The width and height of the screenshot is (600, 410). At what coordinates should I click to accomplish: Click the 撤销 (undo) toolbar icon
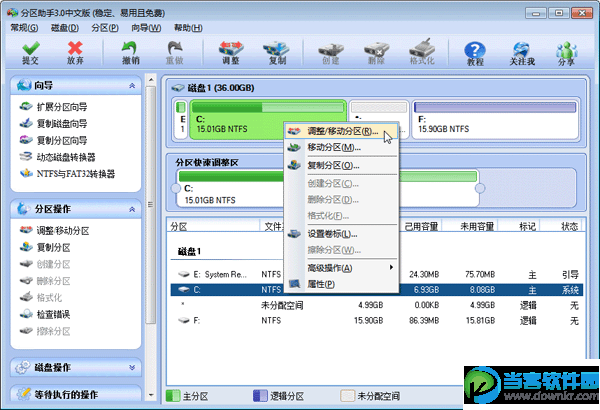(x=130, y=52)
